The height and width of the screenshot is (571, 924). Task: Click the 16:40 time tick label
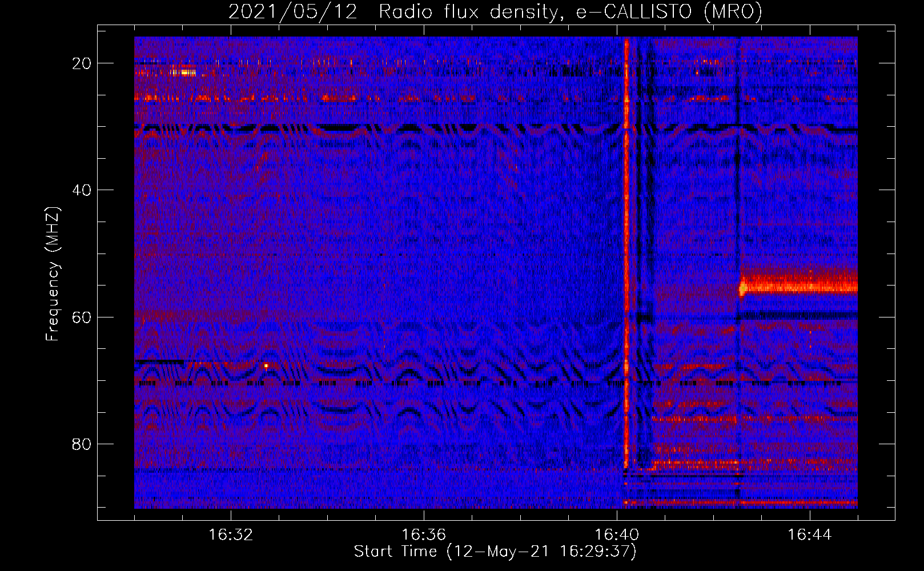[617, 535]
